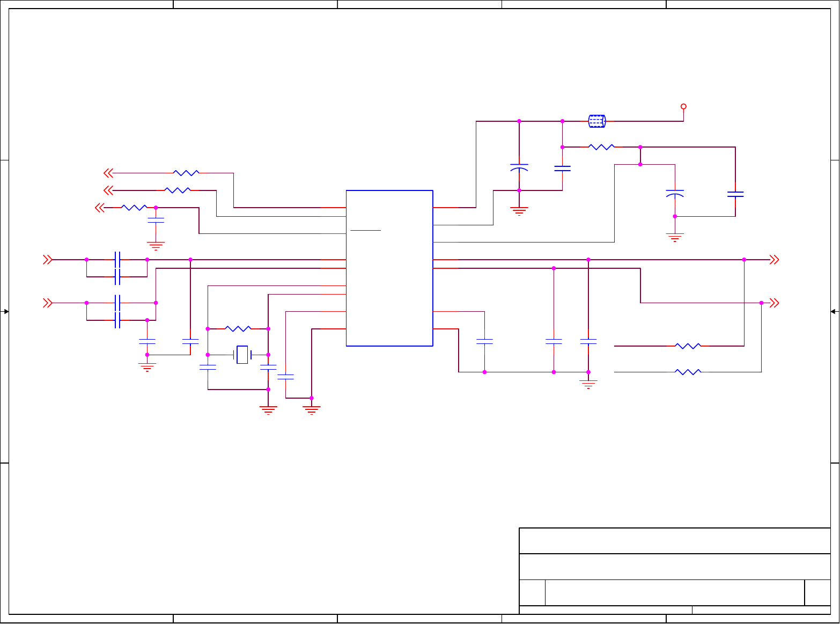This screenshot has height=624, width=840.
Task: Select the rightmost capacitor in top-right supply filter
Action: click(735, 194)
